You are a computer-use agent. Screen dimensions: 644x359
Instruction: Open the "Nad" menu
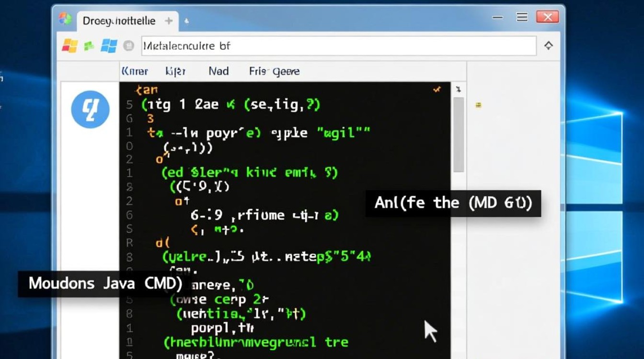pos(218,71)
